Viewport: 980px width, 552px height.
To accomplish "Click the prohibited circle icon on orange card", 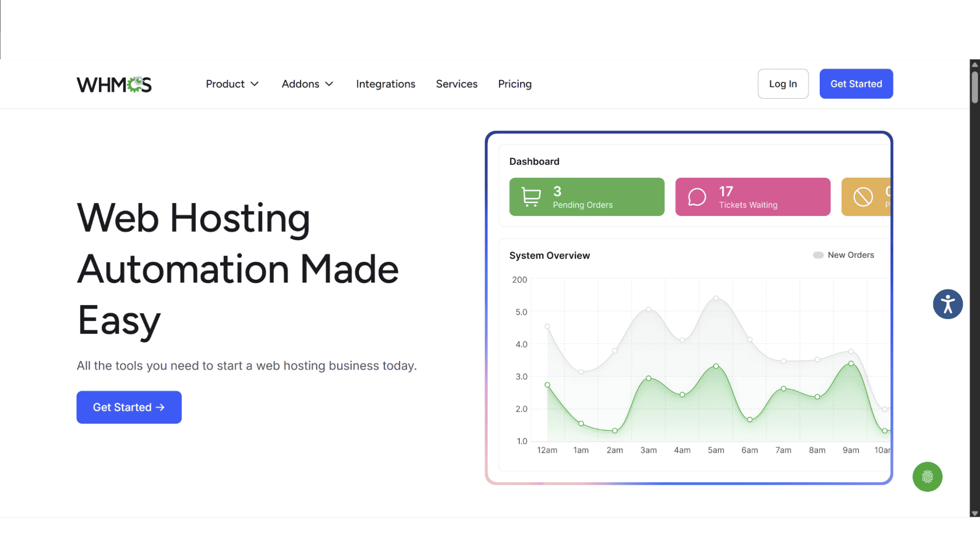I will pyautogui.click(x=863, y=197).
